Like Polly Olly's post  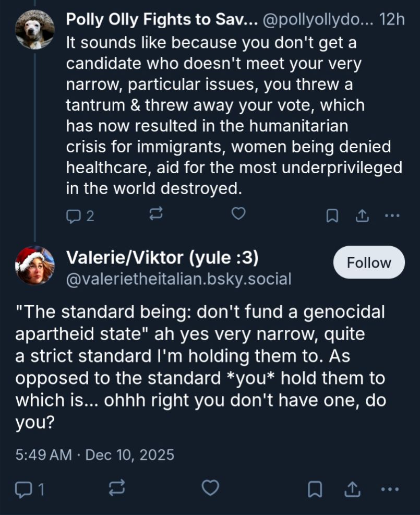[238, 214]
